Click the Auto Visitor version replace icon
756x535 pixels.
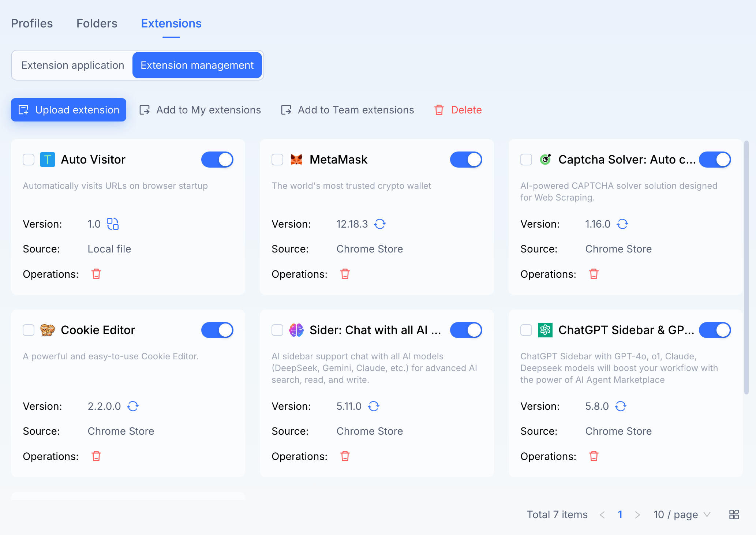[113, 224]
